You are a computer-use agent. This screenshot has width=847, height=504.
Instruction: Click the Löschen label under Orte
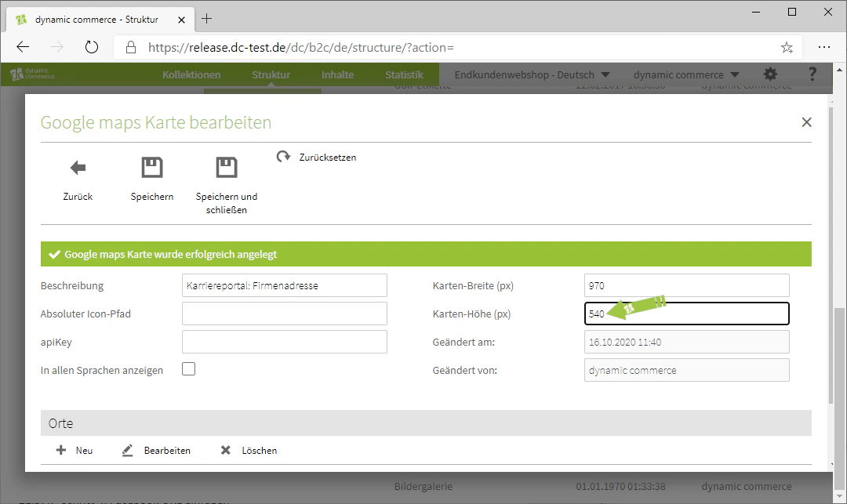pyautogui.click(x=260, y=451)
